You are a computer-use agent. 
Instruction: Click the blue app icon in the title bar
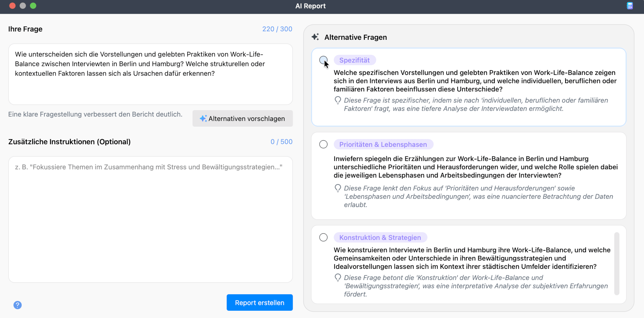[x=630, y=6]
